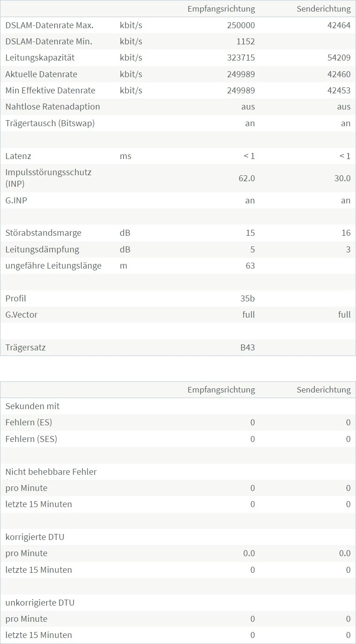Click the Aktuelle Datenrate label

41,74
